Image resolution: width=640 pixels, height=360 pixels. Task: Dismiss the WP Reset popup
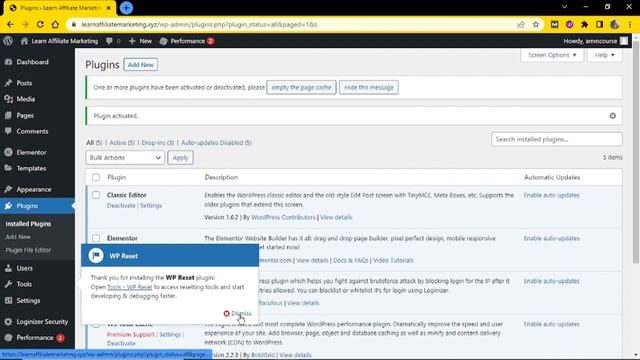point(238,313)
